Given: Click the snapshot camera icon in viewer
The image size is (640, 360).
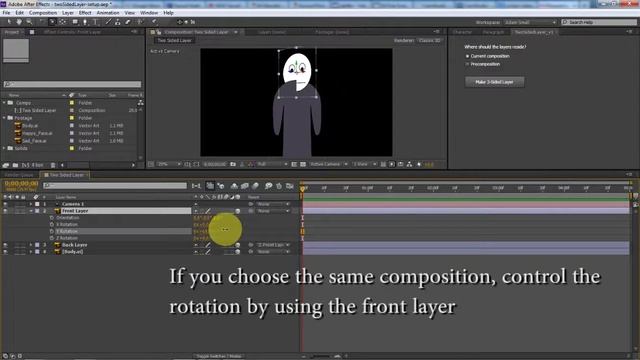Looking at the screenshot, I should pos(233,164).
